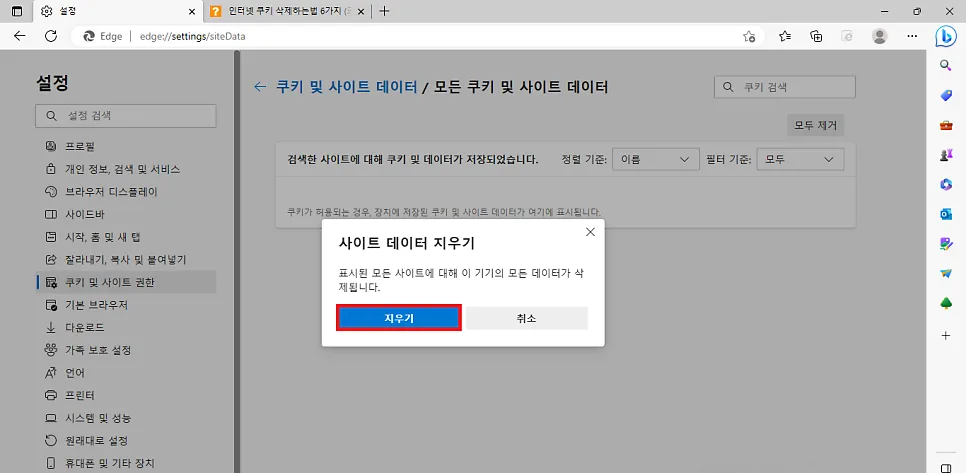
Task: Open 잘라내기, 복사 및 붙여넣기 section
Action: (x=126, y=260)
